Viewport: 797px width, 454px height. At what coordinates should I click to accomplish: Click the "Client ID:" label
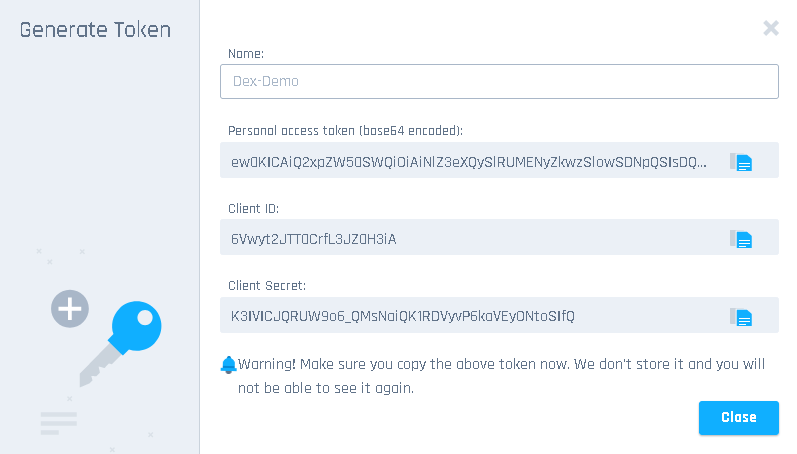click(x=255, y=208)
